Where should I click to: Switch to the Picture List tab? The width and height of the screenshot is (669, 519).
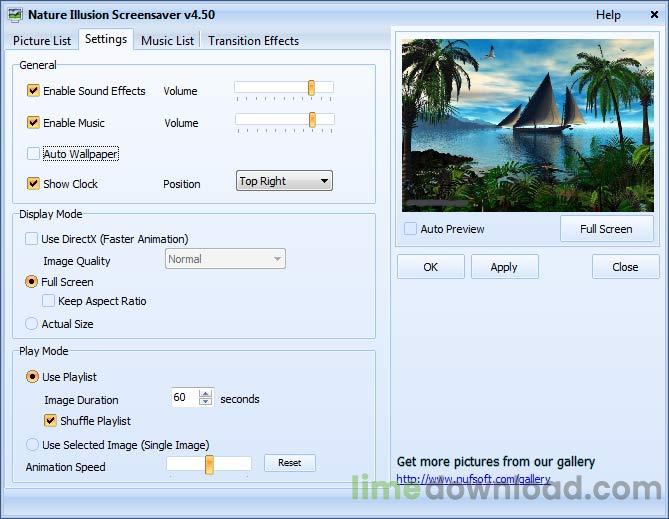42,41
